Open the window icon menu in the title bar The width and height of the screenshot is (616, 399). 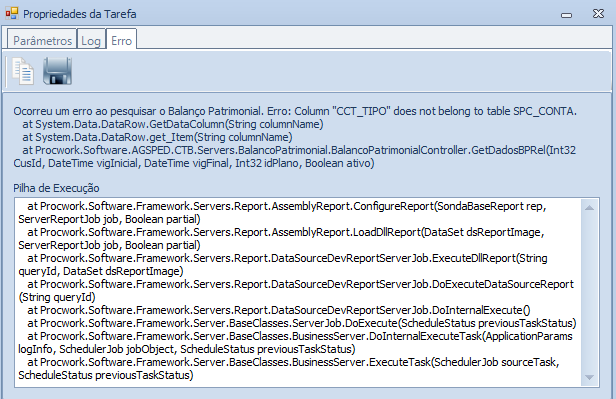11,14
